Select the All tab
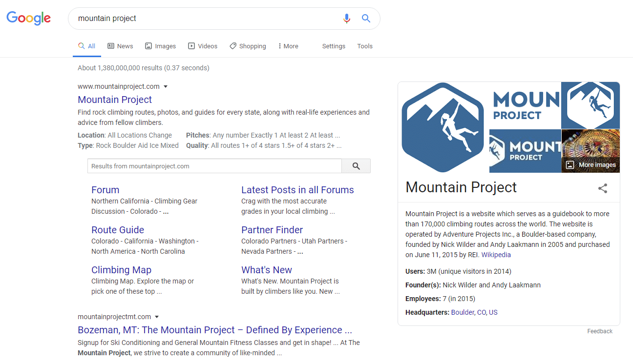 point(87,46)
